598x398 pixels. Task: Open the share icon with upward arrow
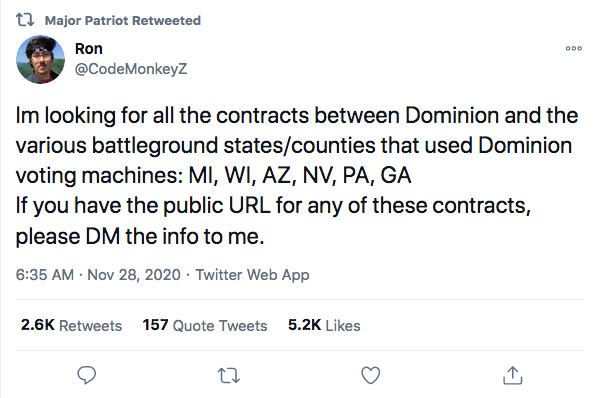pyautogui.click(x=513, y=375)
